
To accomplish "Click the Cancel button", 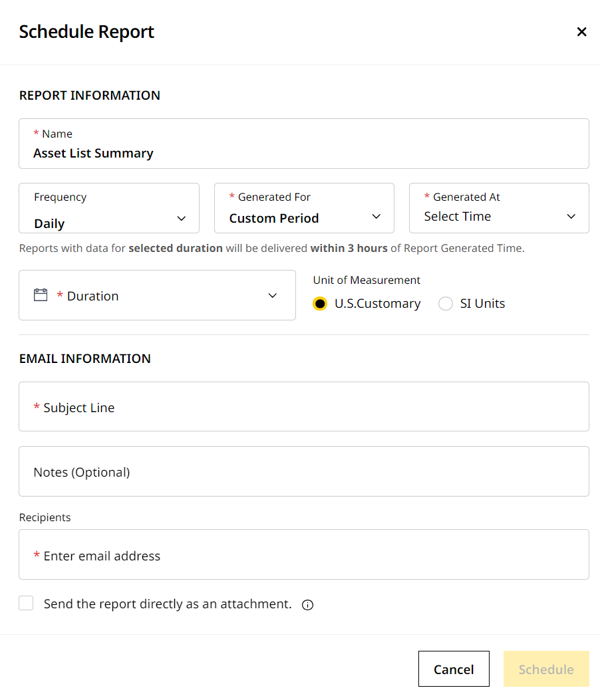I will (454, 669).
